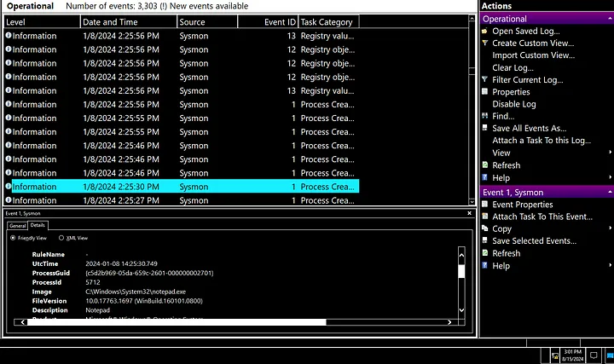Click the Properties icon under Operational
The image size is (614, 364).
484,92
